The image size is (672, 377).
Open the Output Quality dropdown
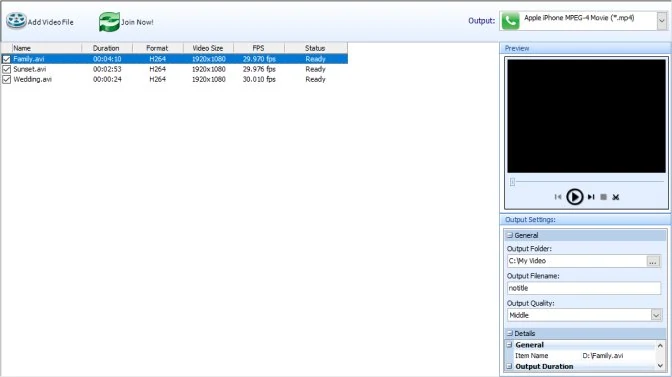pos(656,315)
